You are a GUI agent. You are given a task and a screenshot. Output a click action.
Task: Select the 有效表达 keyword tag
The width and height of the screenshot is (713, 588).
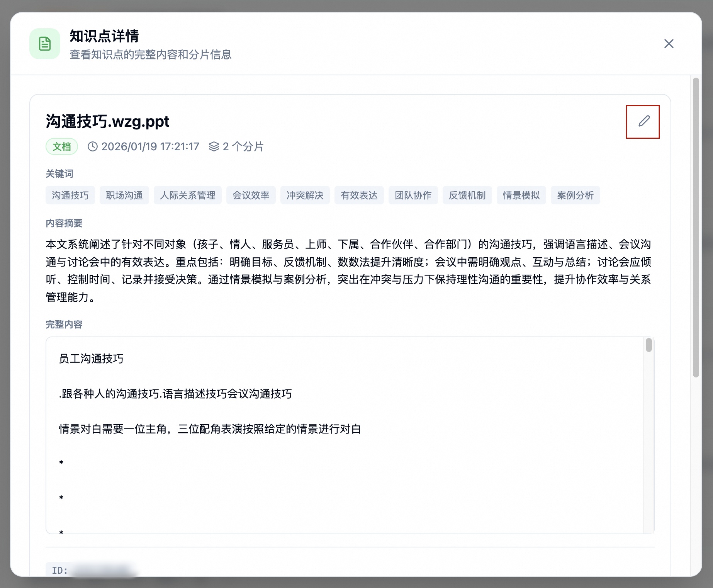[359, 195]
